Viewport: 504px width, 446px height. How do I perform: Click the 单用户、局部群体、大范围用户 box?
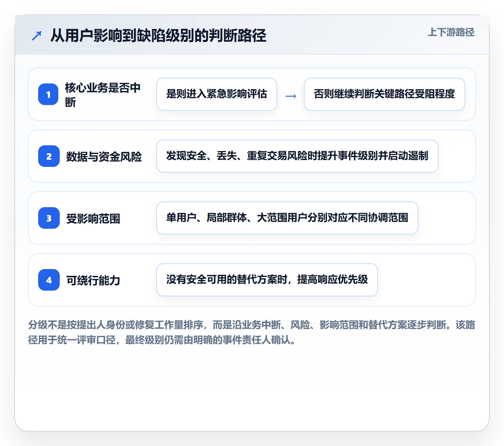(287, 218)
